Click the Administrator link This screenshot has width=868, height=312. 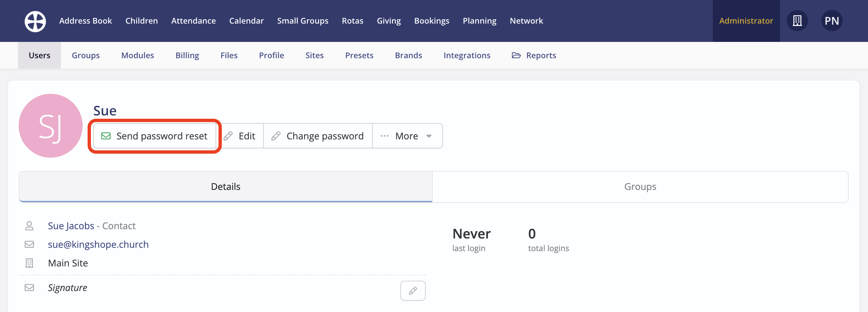coord(746,21)
